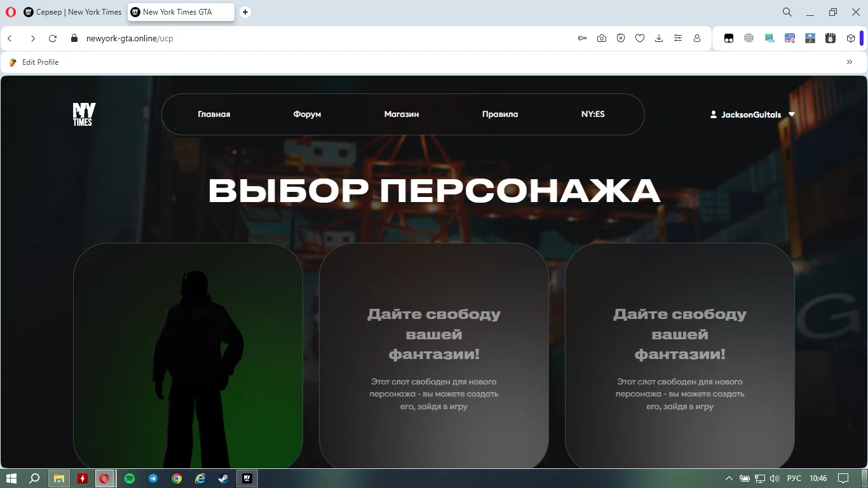Expand hidden bookmarks with double chevron

[x=850, y=62]
